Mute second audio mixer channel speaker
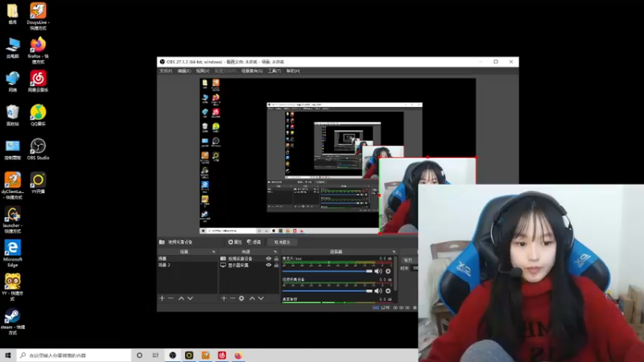644x362 pixels. point(378,291)
